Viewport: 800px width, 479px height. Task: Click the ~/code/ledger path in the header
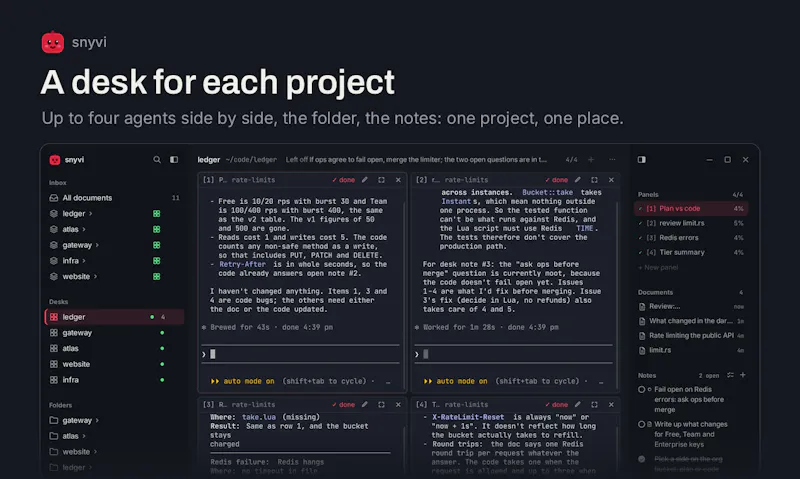point(251,160)
